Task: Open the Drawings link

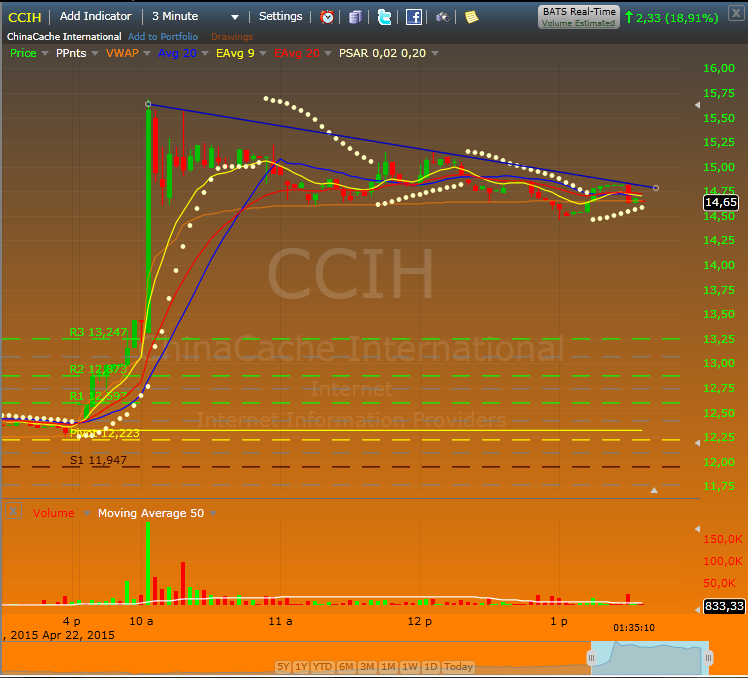Action: coord(232,37)
